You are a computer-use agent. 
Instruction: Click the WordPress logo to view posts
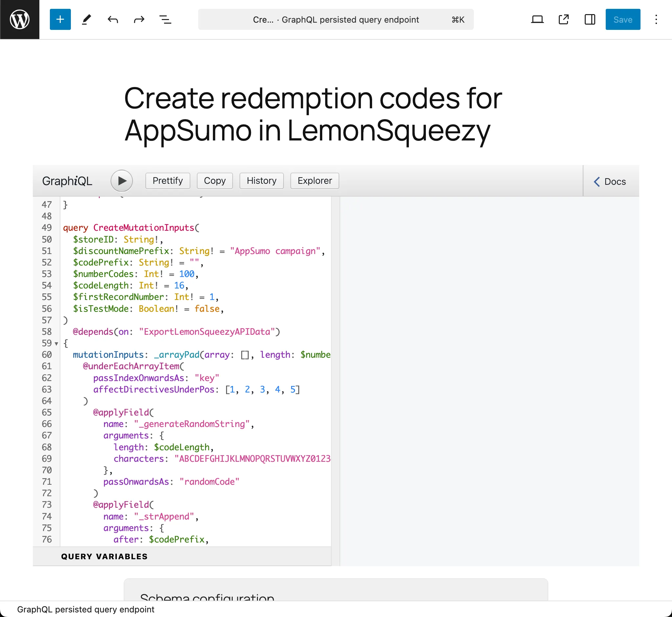20,19
